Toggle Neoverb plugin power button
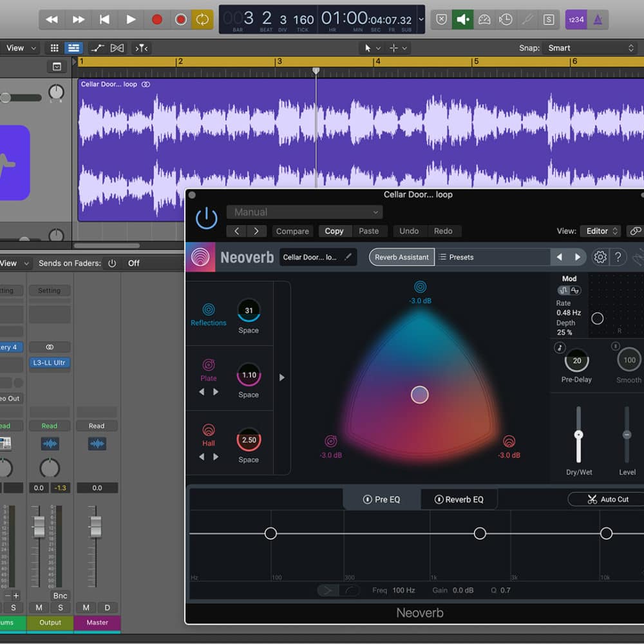Viewport: 644px width, 644px height. tap(206, 218)
